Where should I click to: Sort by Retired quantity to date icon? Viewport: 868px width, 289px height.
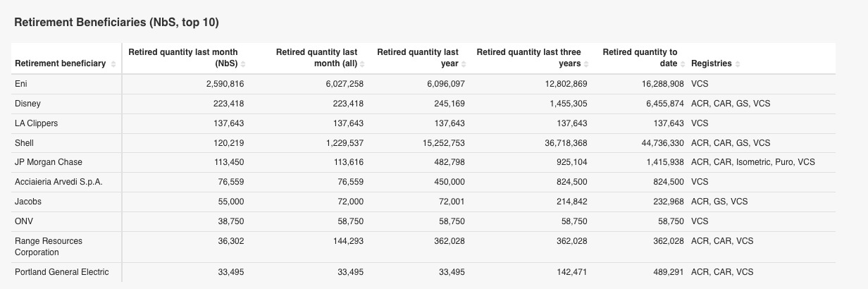click(683, 64)
